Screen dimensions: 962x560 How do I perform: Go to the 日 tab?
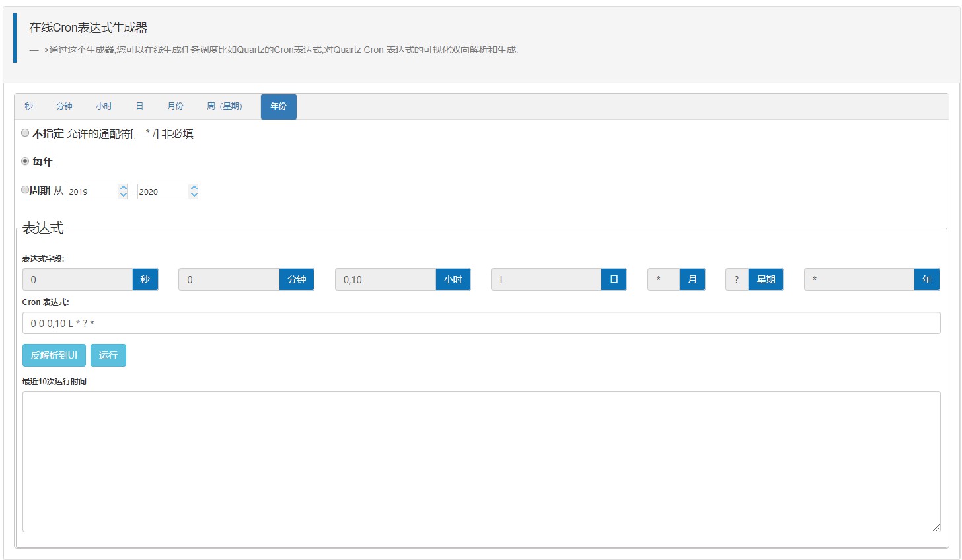pyautogui.click(x=139, y=106)
